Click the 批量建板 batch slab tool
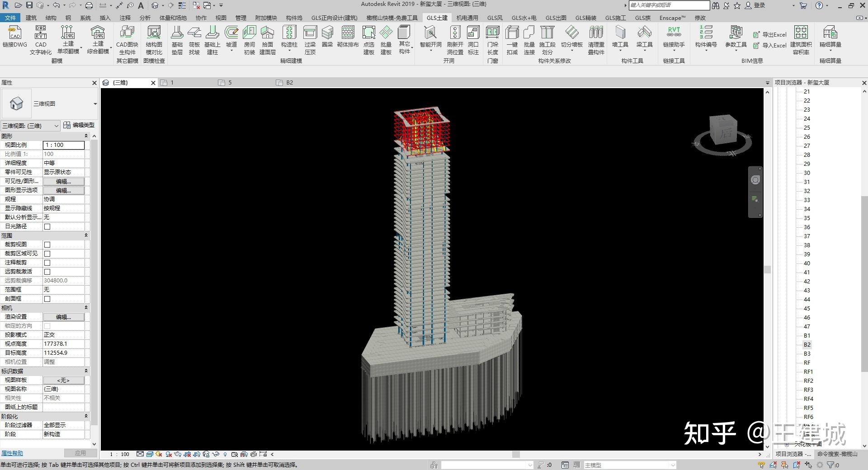868x470 pixels. tap(386, 40)
